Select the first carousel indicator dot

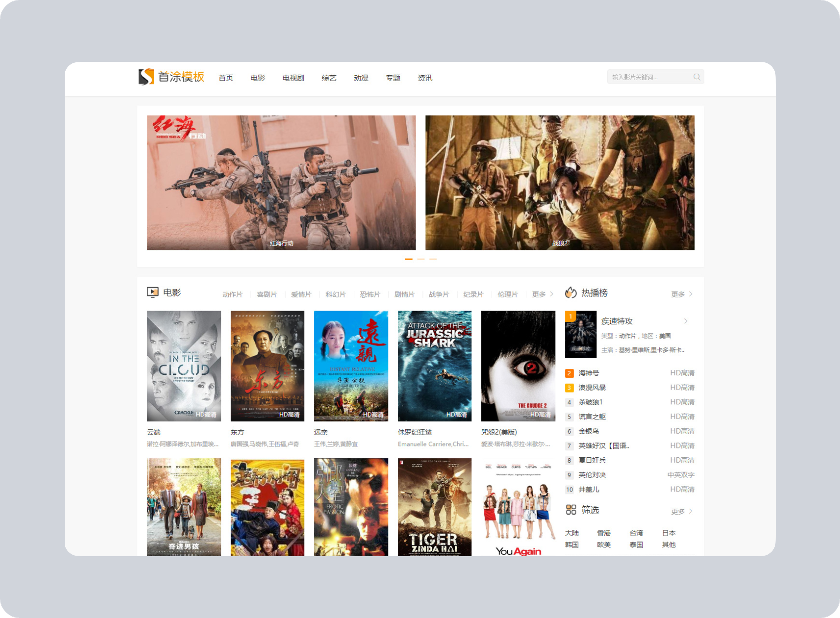[409, 259]
